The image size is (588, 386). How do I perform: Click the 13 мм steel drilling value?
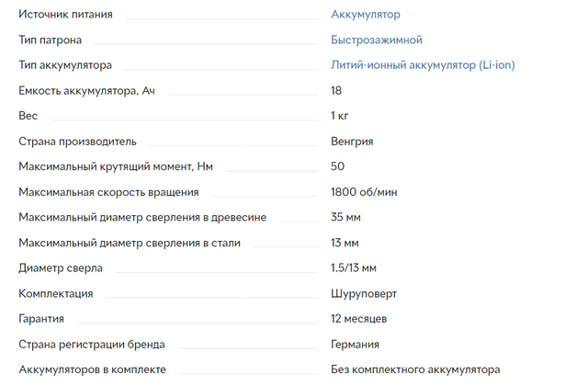pos(345,243)
